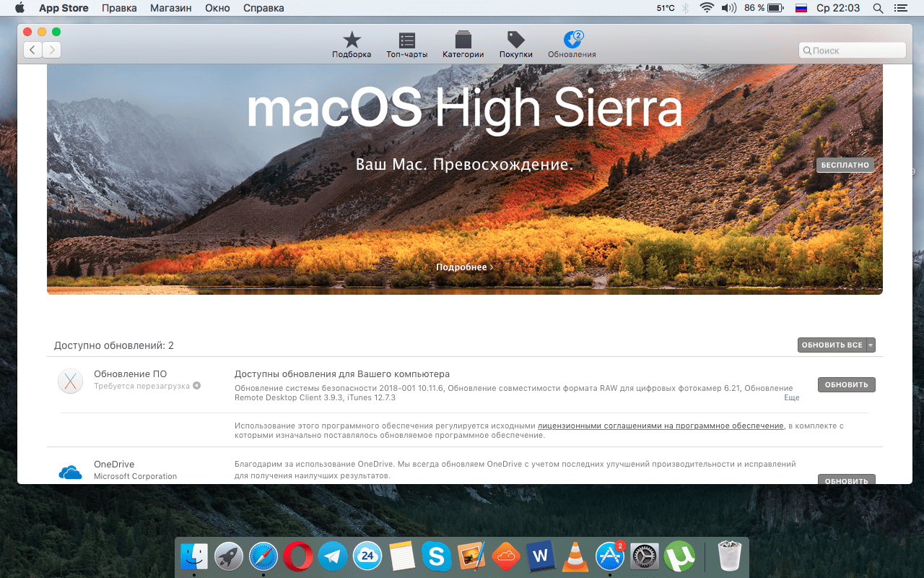Open Opera in the Dock
Image resolution: width=924 pixels, height=578 pixels.
(298, 556)
